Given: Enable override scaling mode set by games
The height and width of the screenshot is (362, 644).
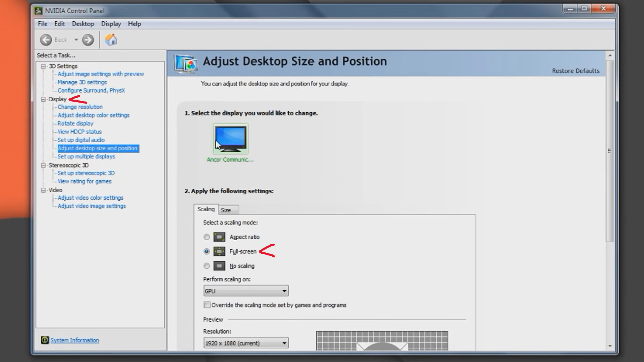Looking at the screenshot, I should (207, 305).
